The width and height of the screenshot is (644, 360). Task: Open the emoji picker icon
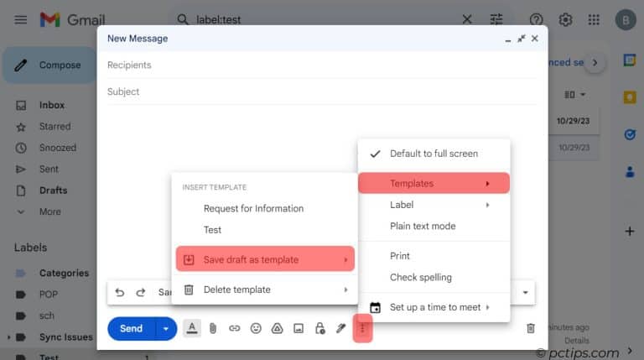[x=256, y=328]
